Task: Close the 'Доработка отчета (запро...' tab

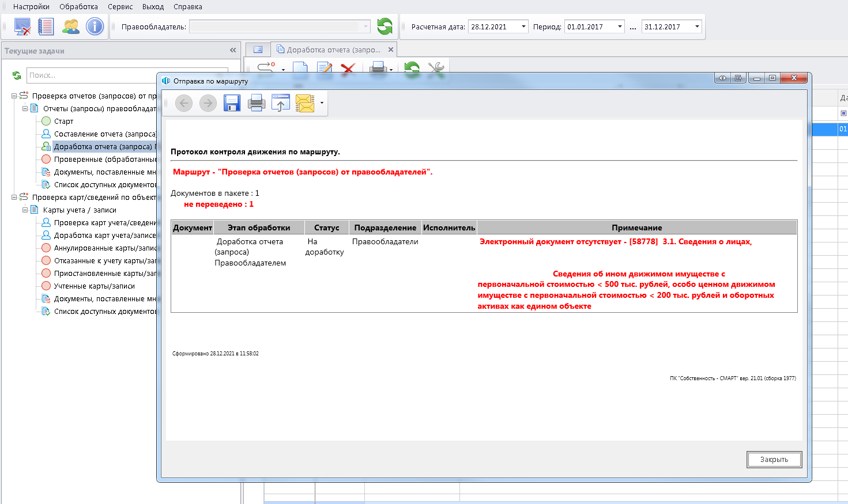Action: (x=391, y=50)
